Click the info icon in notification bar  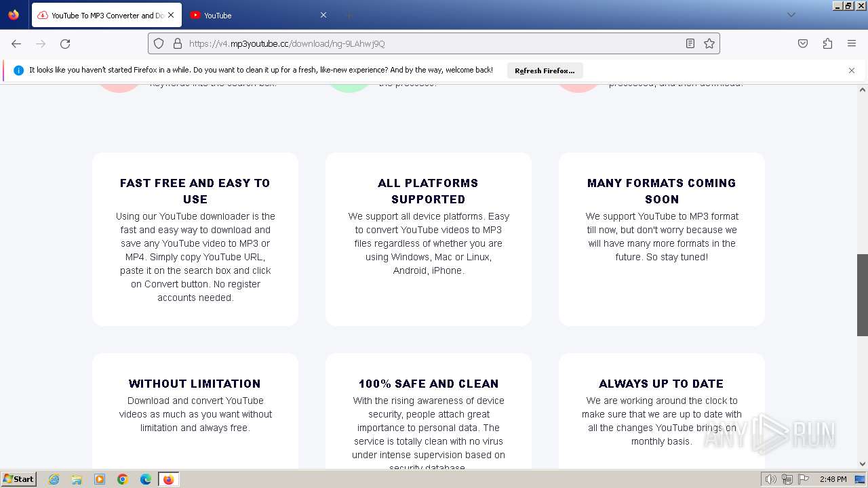click(18, 70)
